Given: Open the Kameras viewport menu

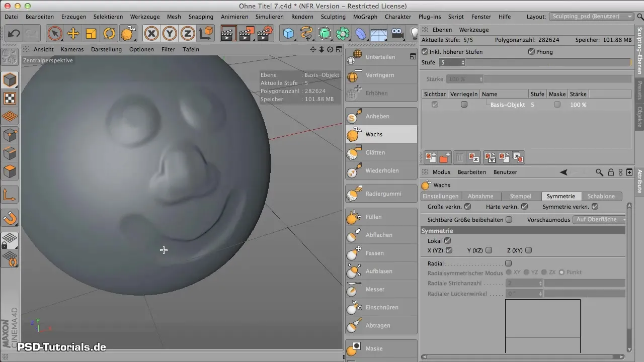Looking at the screenshot, I should tap(72, 49).
